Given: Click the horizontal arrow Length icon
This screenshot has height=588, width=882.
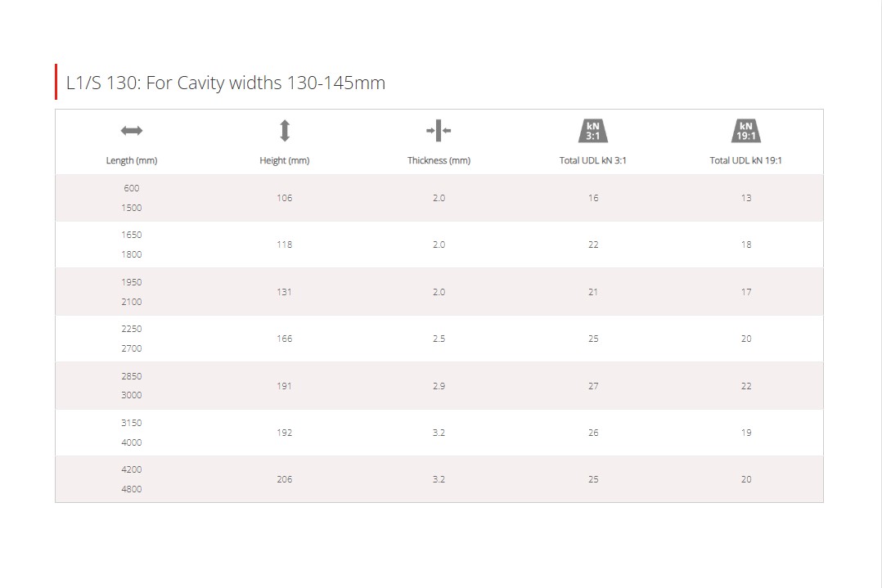Looking at the screenshot, I should [132, 130].
